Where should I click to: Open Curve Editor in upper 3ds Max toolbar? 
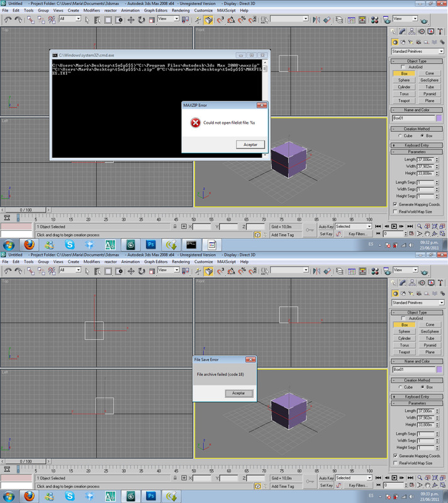351,20
